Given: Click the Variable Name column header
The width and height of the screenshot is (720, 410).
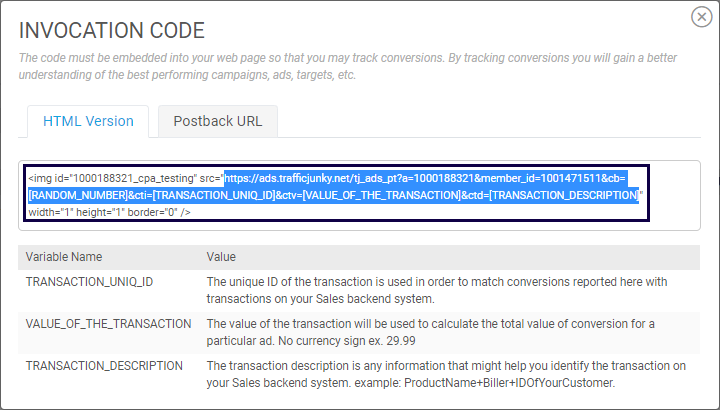Looking at the screenshot, I should click(64, 257).
